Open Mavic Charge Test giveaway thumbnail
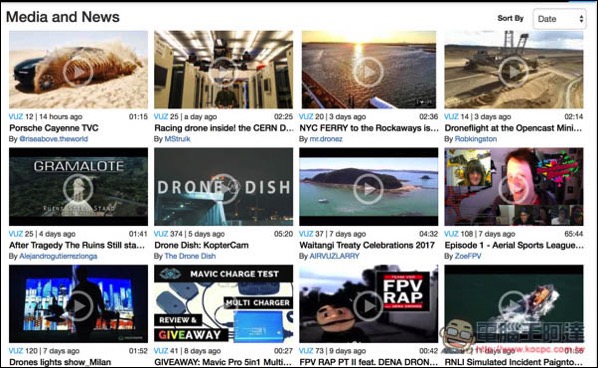The height and width of the screenshot is (368, 598). (223, 304)
